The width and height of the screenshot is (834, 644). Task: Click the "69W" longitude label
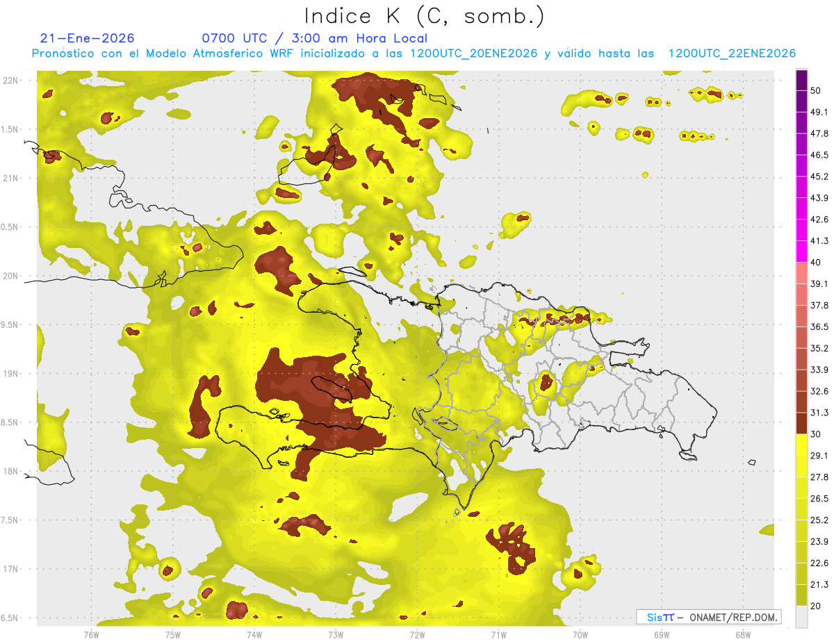(x=661, y=634)
